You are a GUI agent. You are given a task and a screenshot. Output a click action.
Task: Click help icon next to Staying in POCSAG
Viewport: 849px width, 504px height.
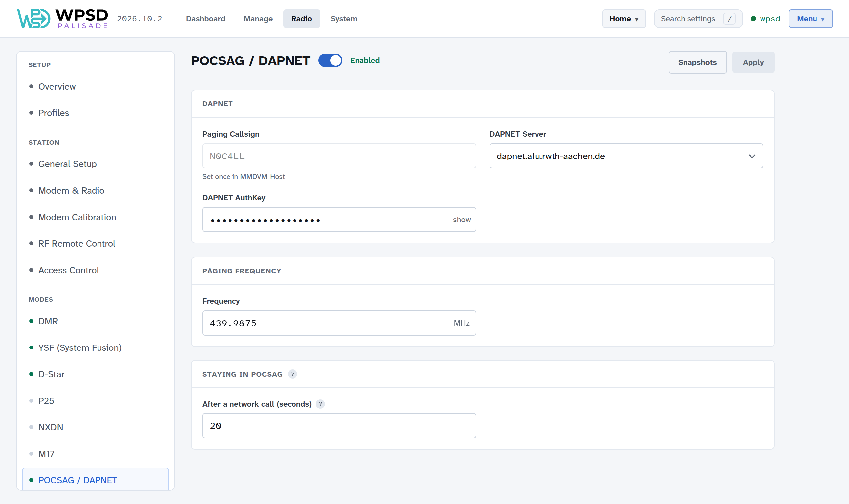pos(293,374)
